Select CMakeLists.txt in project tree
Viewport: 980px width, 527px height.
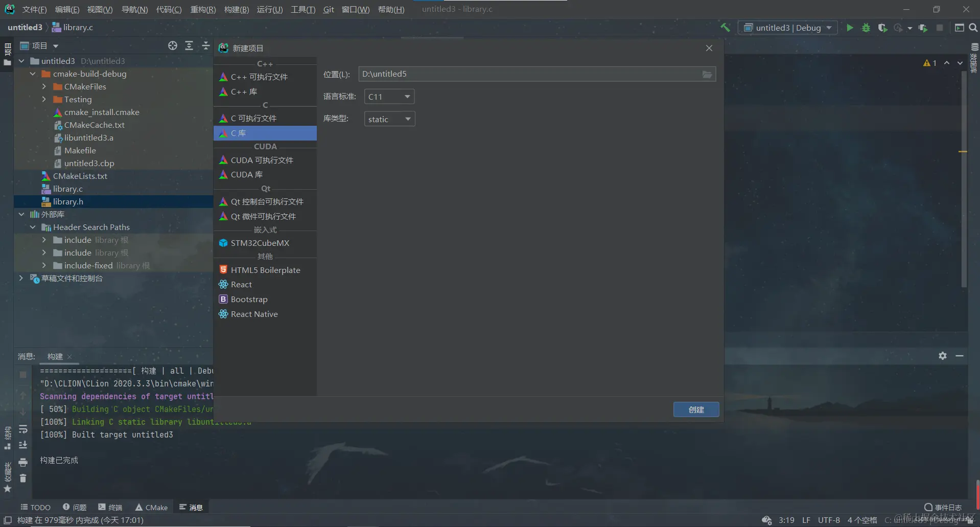pos(80,176)
